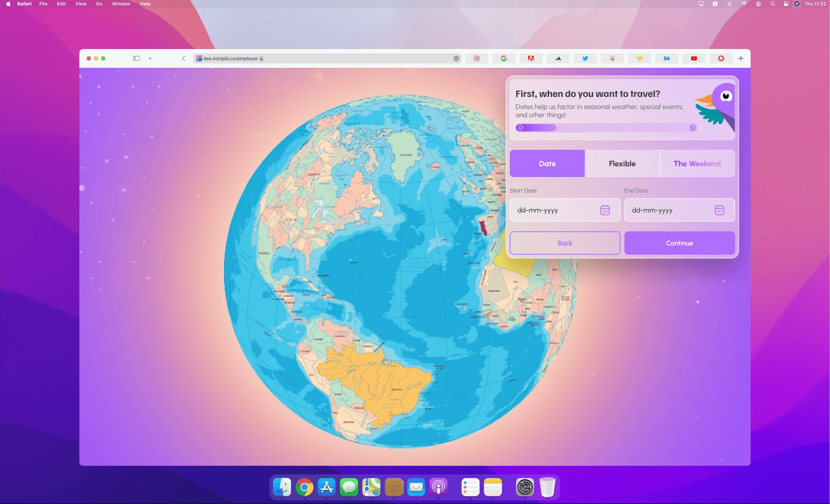The width and height of the screenshot is (830, 504).
Task: Click the Twitter bookmark in favorites bar
Action: click(585, 58)
